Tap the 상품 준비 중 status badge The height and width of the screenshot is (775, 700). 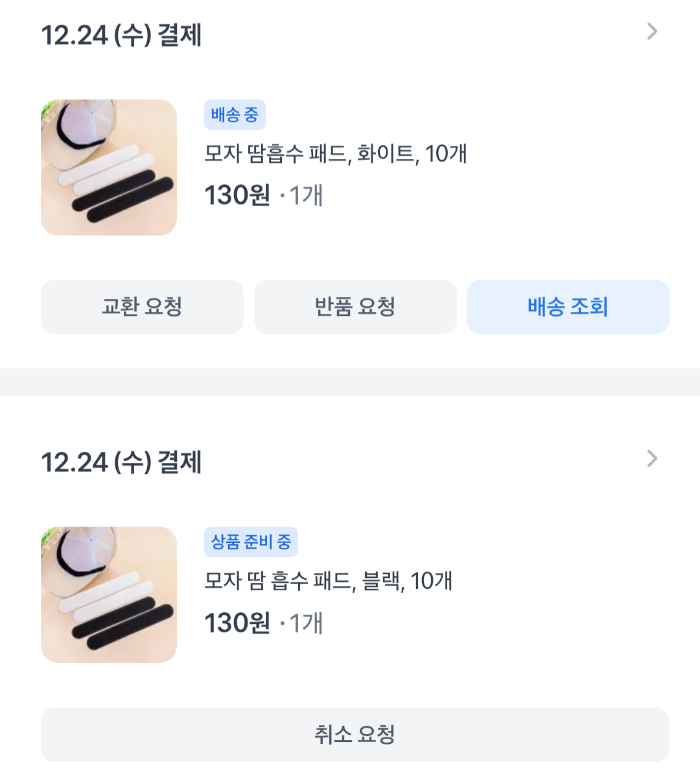[x=251, y=542]
